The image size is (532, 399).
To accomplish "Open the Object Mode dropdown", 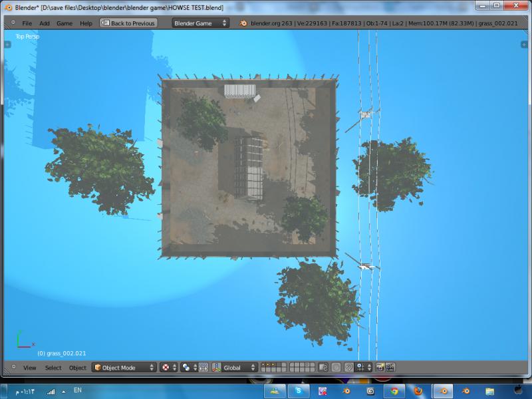I will [x=124, y=368].
